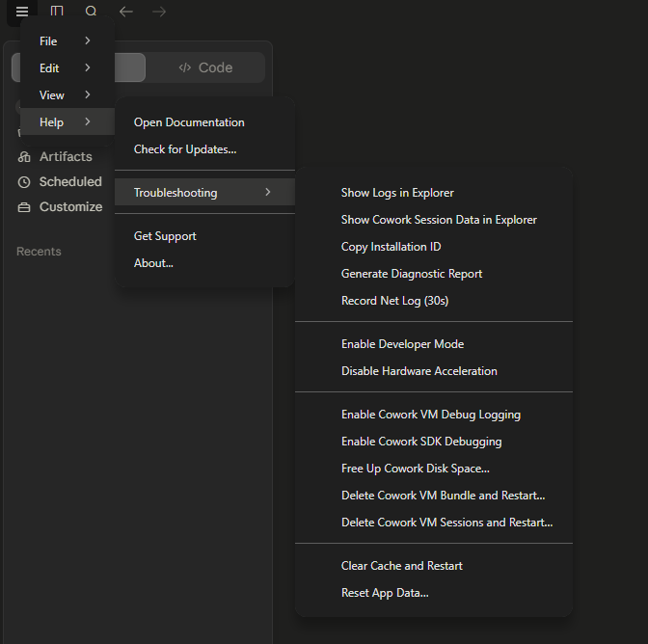
Task: Open the Troubleshooting submenu
Action: click(204, 192)
